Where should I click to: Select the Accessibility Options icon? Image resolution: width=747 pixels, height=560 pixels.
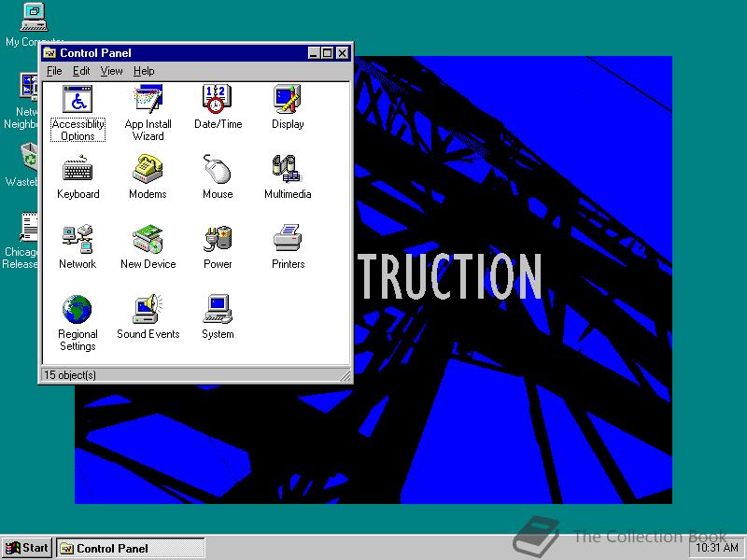pyautogui.click(x=78, y=99)
